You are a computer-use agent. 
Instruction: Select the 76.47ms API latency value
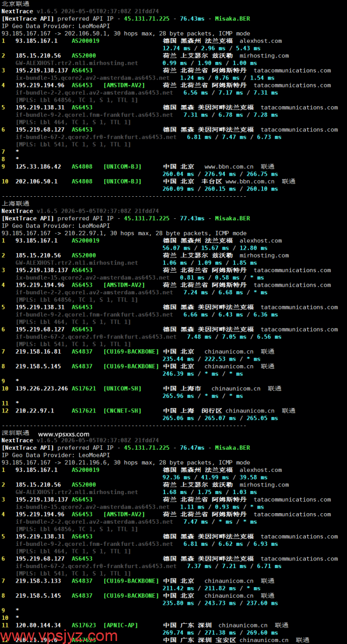(192, 448)
